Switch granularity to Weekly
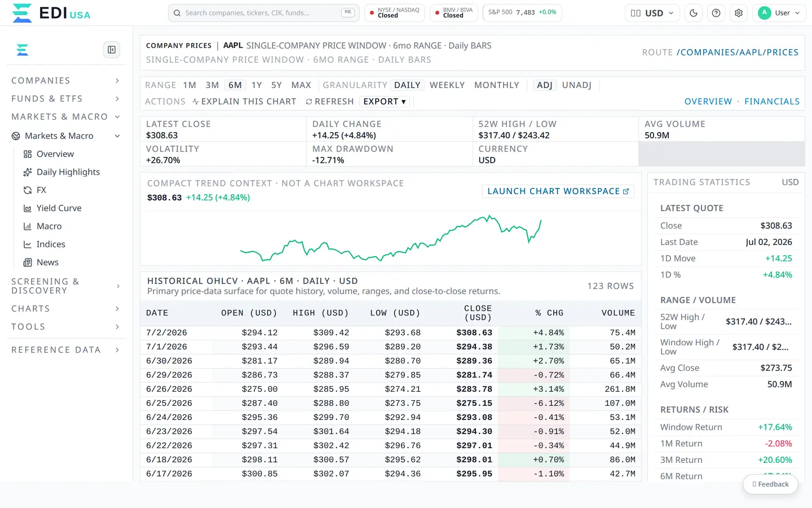This screenshot has height=508, width=812. coord(447,85)
